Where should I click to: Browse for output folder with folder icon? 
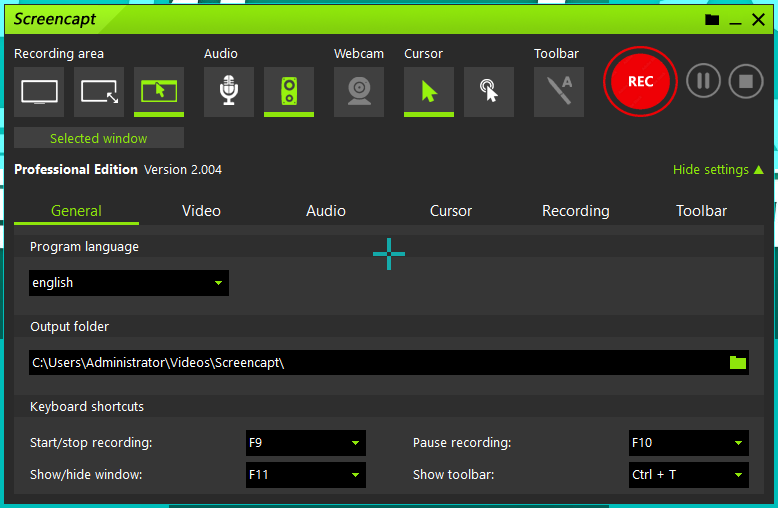pyautogui.click(x=738, y=363)
